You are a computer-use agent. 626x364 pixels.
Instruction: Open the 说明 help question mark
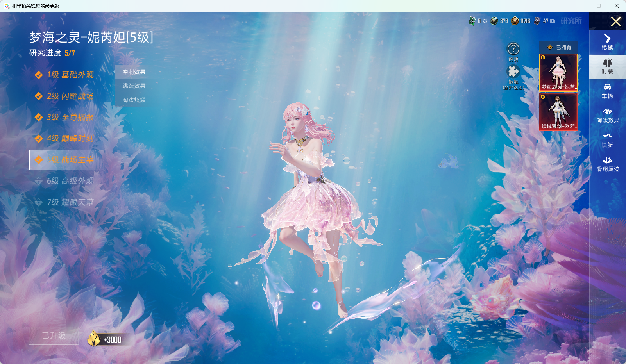pyautogui.click(x=513, y=49)
